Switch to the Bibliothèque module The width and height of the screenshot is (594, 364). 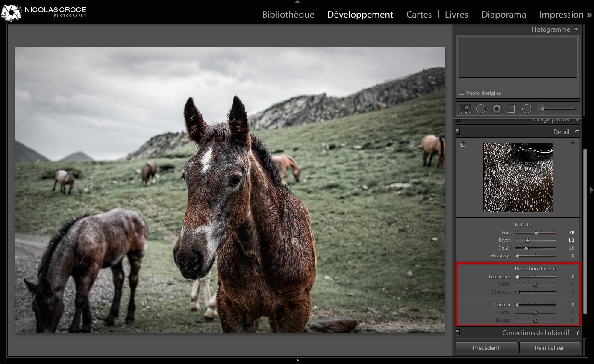point(288,14)
